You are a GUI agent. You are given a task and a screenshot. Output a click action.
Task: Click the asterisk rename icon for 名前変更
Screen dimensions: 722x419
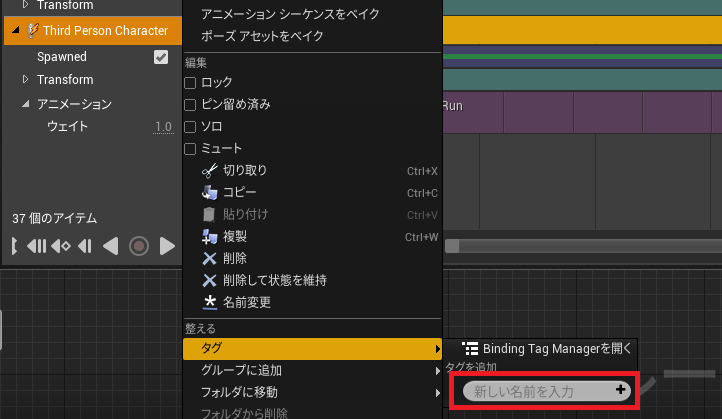point(210,303)
